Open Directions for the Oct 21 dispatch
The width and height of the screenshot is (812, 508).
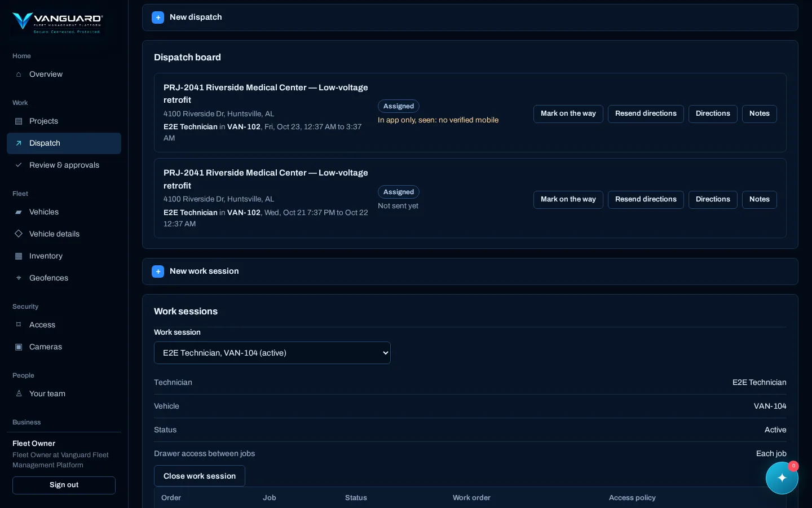pos(713,200)
